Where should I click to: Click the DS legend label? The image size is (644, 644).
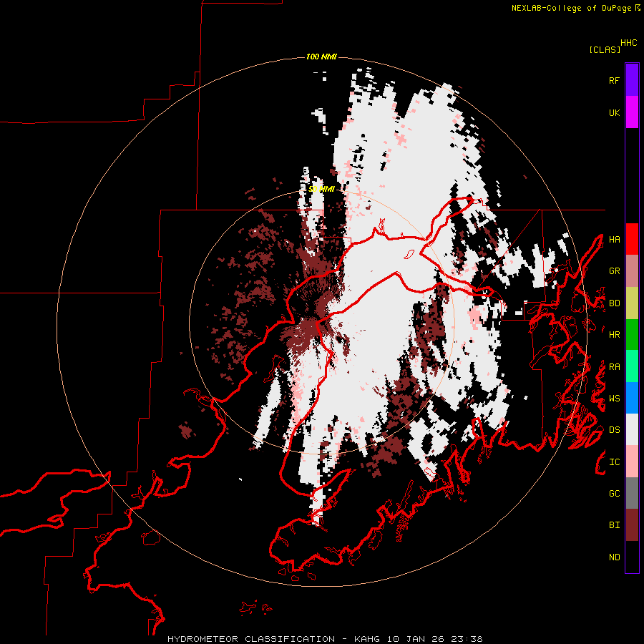click(x=614, y=430)
